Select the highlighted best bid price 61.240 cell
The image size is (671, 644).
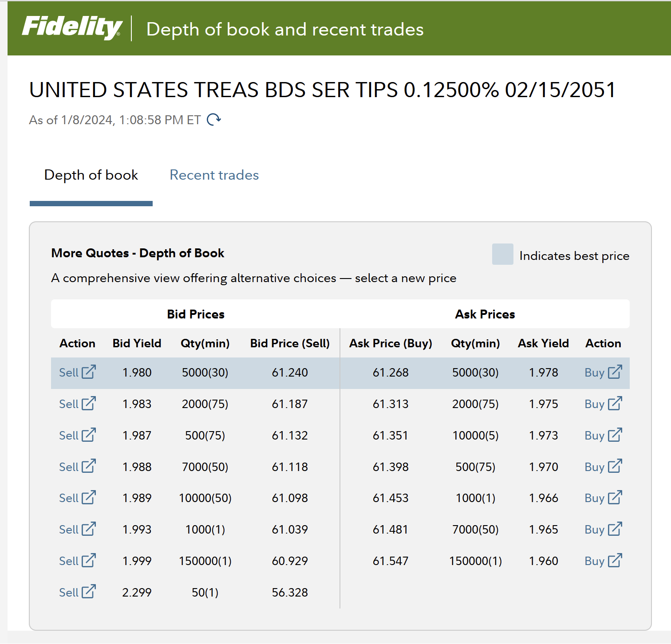290,373
